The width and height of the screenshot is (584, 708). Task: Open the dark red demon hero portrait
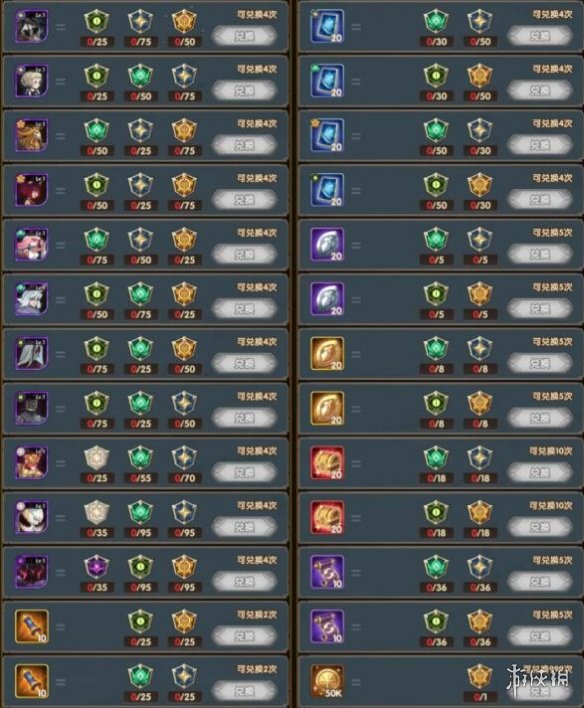tap(32, 572)
